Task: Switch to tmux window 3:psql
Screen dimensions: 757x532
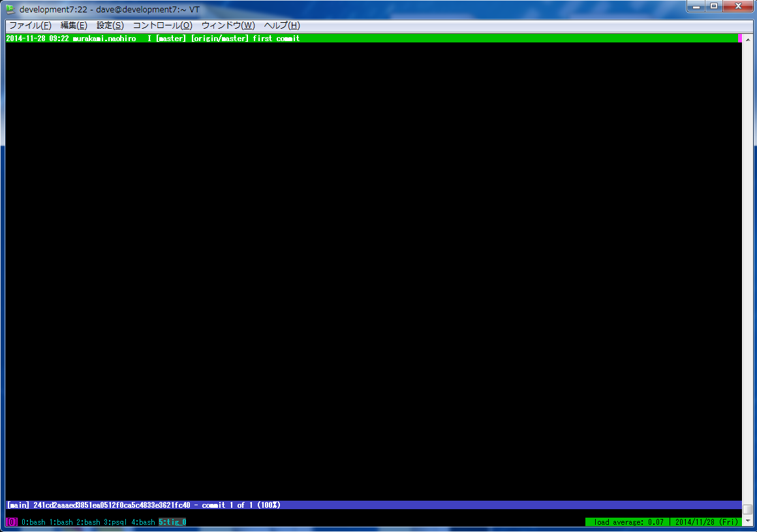Action: pyautogui.click(x=116, y=522)
